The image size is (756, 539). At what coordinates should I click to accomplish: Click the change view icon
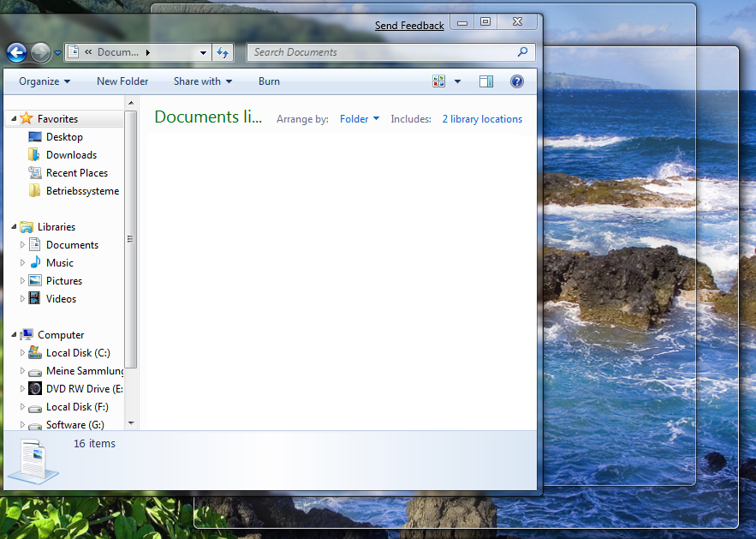point(439,81)
